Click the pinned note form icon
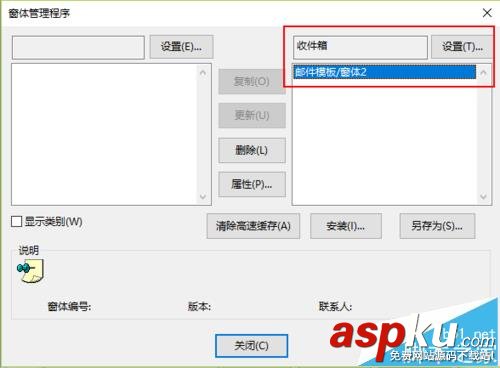Image resolution: width=500 pixels, height=368 pixels. pos(30,271)
